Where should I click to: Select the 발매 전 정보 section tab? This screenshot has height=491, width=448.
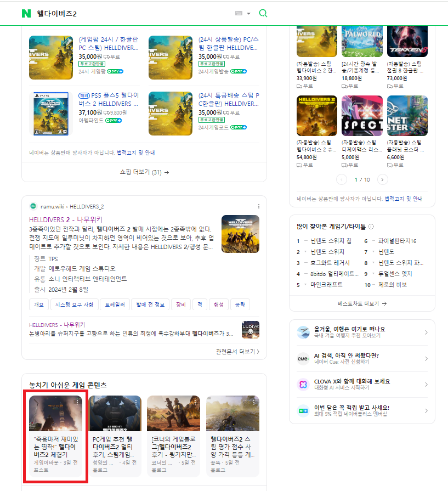click(150, 304)
